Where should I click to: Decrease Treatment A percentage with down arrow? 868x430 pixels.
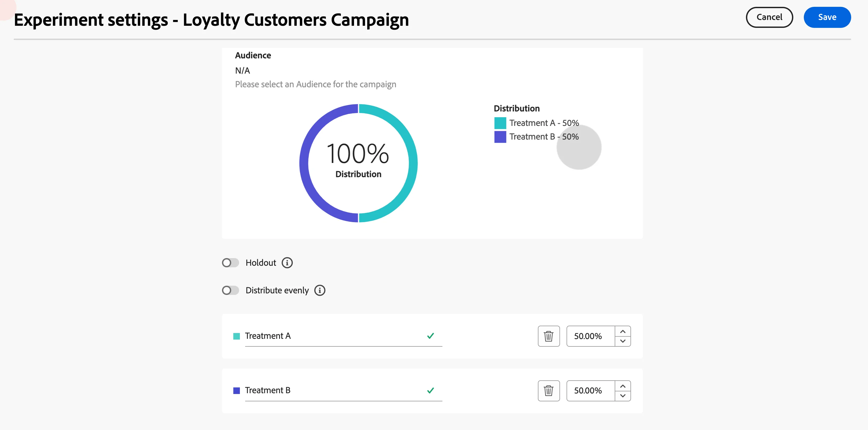pyautogui.click(x=623, y=341)
